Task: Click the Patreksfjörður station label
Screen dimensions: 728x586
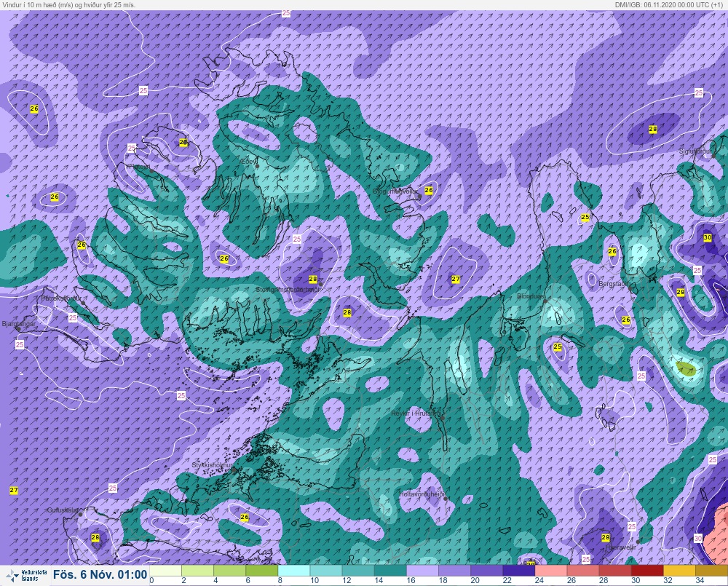Action: pos(61,298)
